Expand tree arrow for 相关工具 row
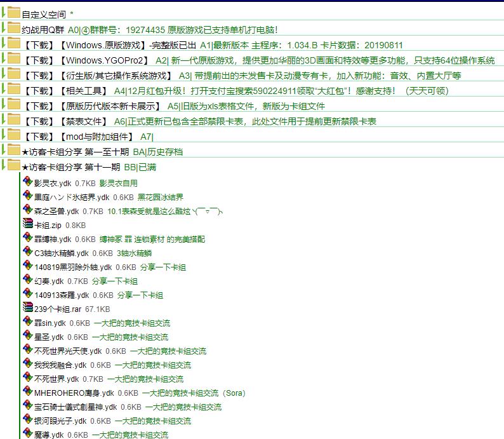 4,88
